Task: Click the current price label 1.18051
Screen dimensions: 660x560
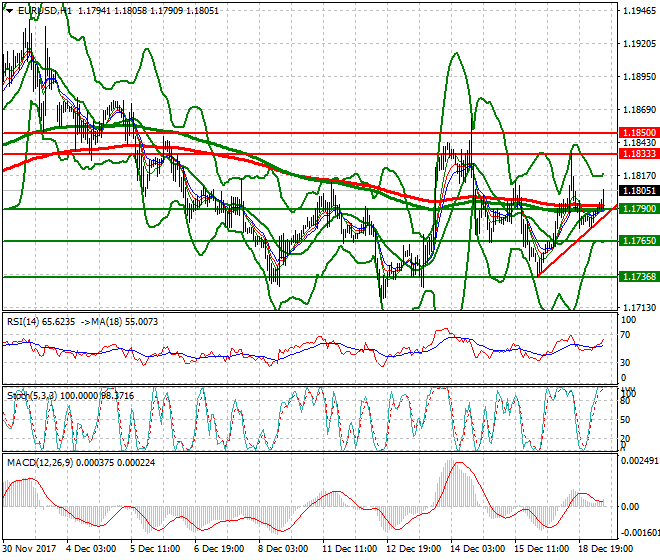Action: pos(639,191)
